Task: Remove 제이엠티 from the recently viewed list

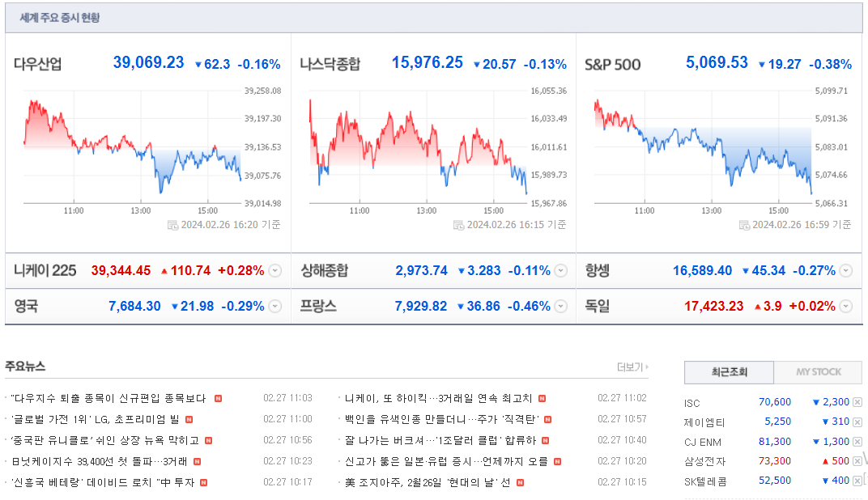Action: [857, 422]
